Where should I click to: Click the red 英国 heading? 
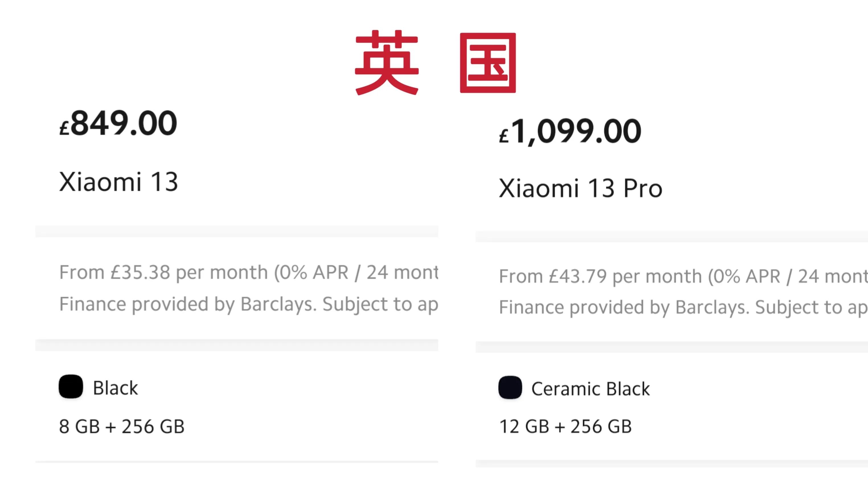click(435, 64)
